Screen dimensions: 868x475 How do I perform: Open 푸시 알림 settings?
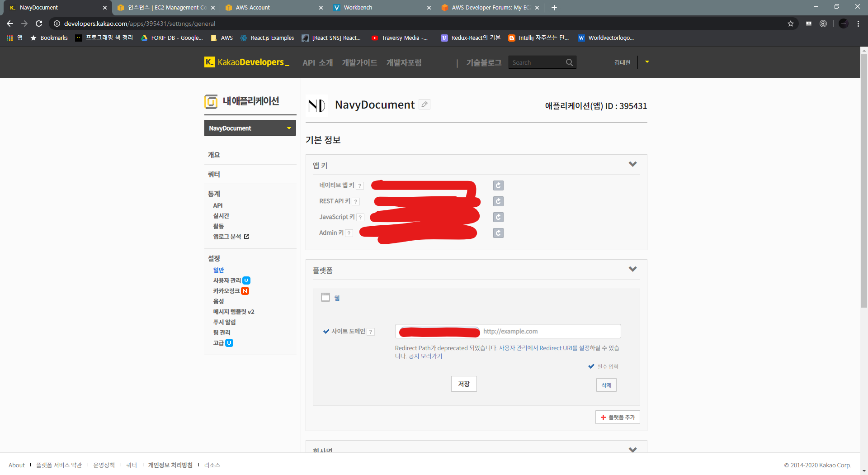click(x=224, y=322)
